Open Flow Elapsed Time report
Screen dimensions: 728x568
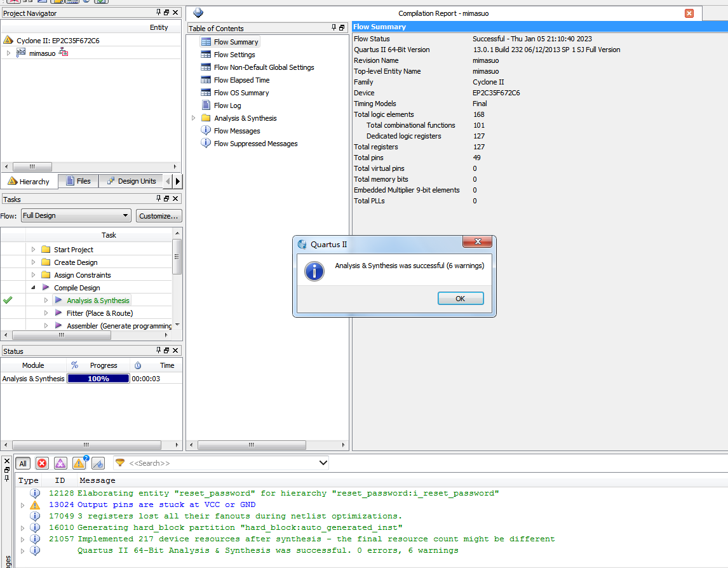pos(241,80)
